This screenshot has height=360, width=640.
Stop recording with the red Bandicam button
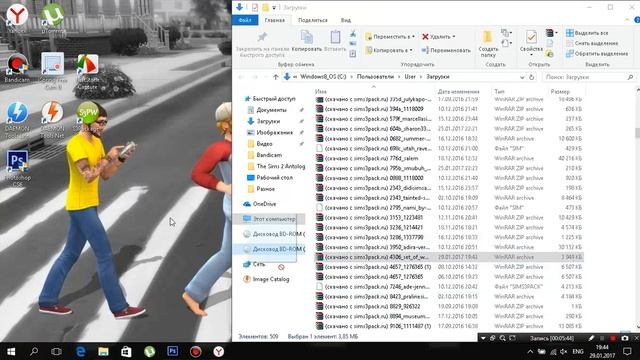tap(613, 338)
